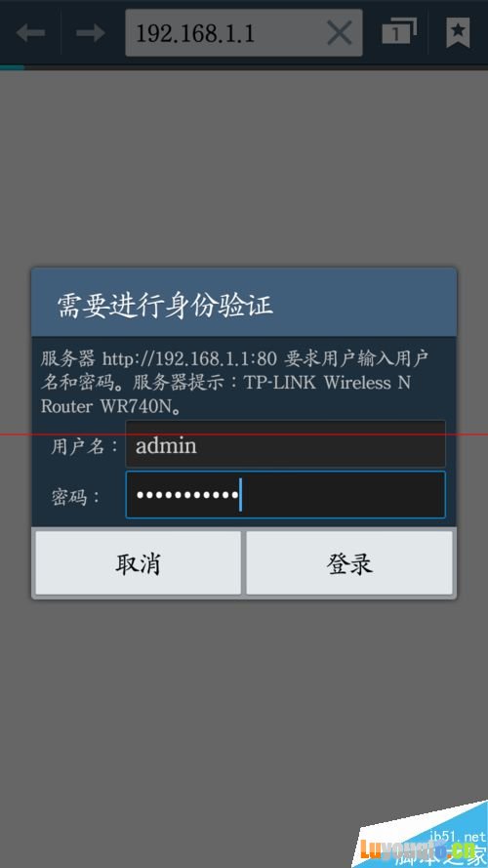Open bookmarks with the star icon
The height and width of the screenshot is (868, 488).
tap(458, 32)
